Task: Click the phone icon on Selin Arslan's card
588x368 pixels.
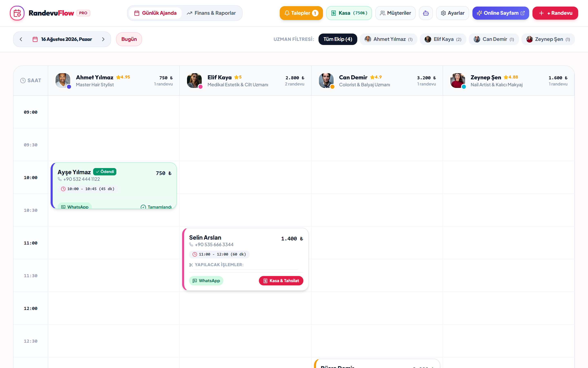Action: [x=191, y=245]
